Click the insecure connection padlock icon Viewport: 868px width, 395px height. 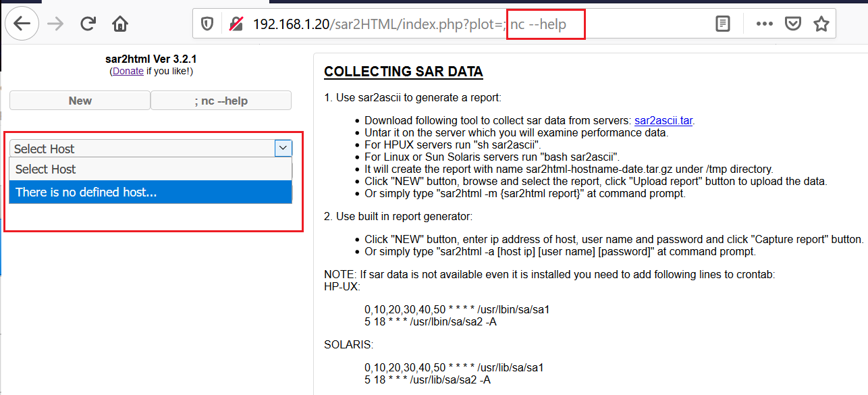[x=236, y=24]
